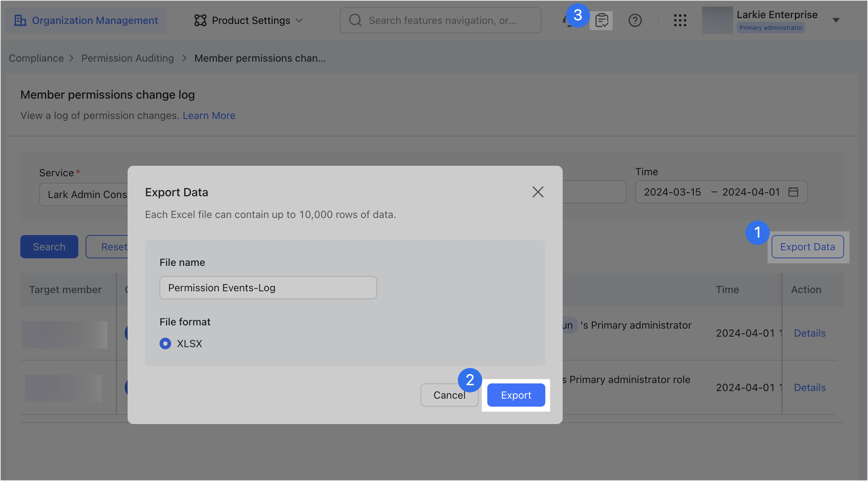Click the File name input field
Image resolution: width=868 pixels, height=481 pixels.
pos(268,288)
